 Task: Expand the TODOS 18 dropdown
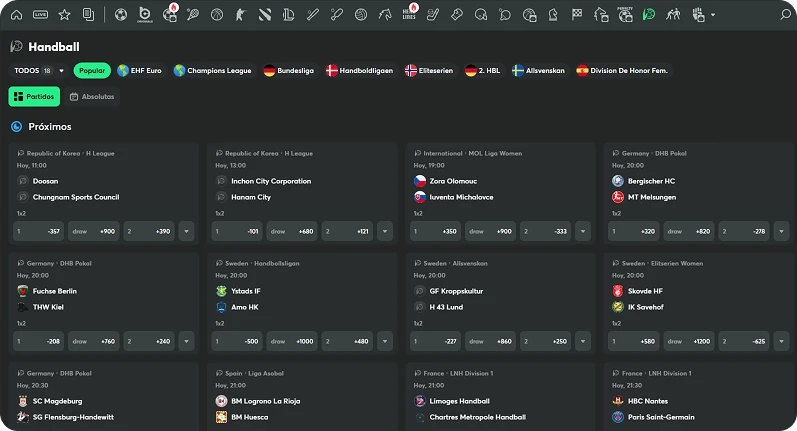tap(39, 71)
